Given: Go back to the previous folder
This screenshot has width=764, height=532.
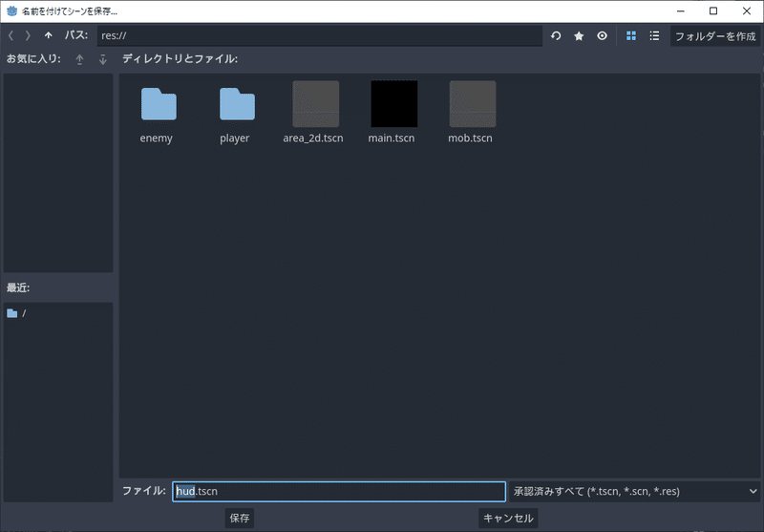Looking at the screenshot, I should (x=11, y=35).
